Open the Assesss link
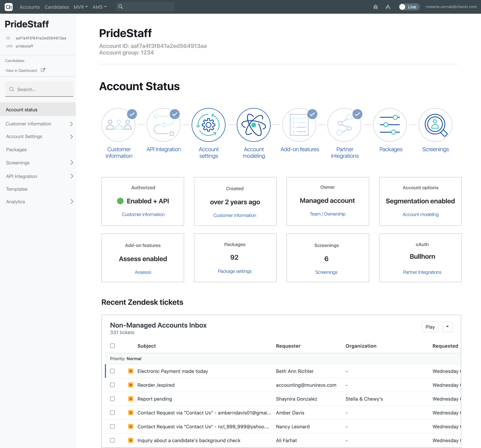The height and width of the screenshot is (448, 481). (x=143, y=272)
